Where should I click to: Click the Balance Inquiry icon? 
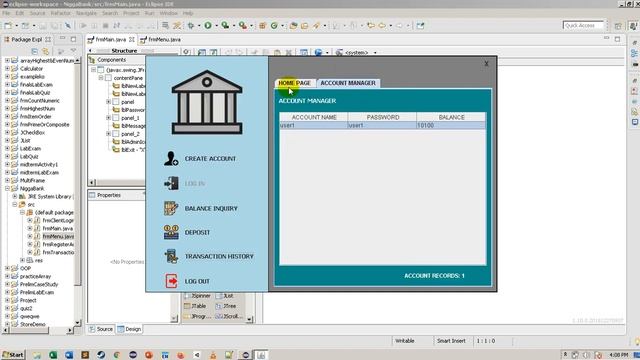[171, 208]
